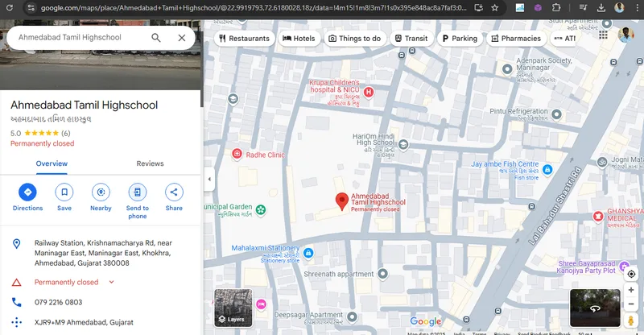This screenshot has height=335, width=644.
Task: Click the Directions icon button
Action: pyautogui.click(x=27, y=192)
